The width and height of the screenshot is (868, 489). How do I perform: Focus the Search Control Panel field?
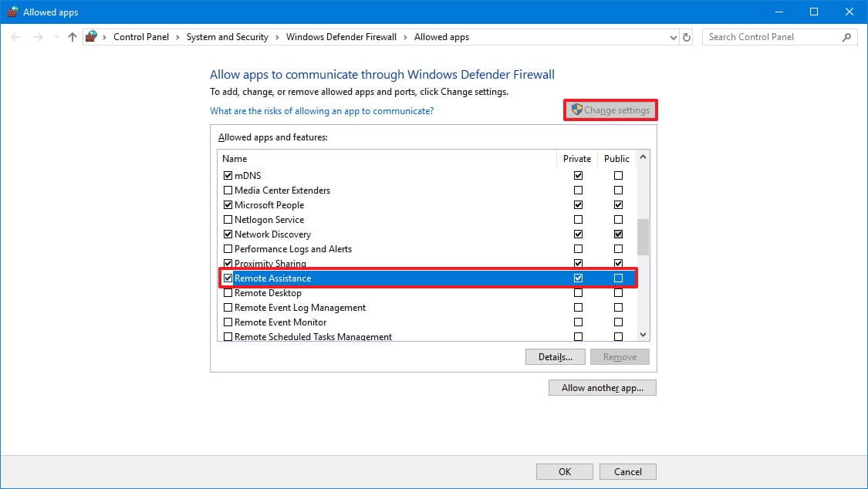[779, 37]
